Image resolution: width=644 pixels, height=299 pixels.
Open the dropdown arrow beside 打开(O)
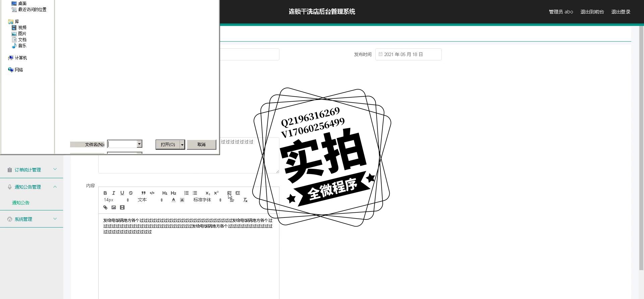(x=182, y=145)
